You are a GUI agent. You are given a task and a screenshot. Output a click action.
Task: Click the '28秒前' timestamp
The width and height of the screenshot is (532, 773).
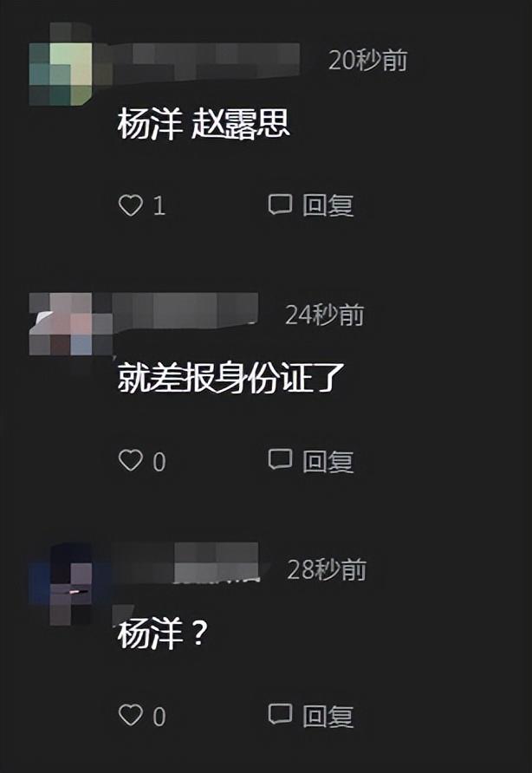coord(327,570)
